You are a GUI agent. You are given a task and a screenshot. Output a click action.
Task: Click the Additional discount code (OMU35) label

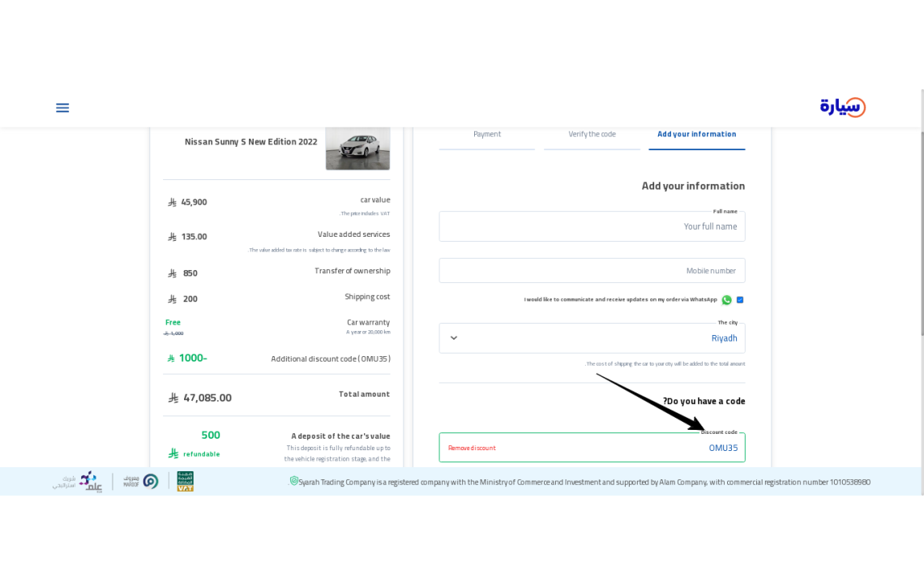pos(331,359)
